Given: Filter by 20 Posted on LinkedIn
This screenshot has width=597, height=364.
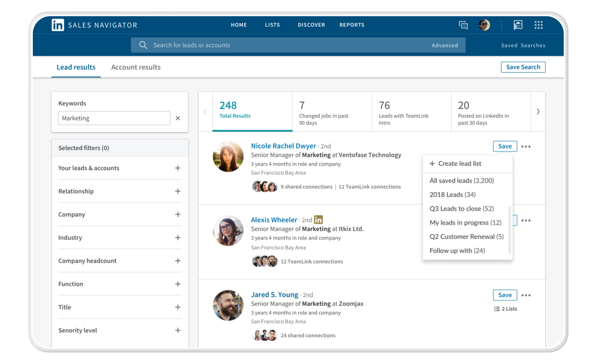Looking at the screenshot, I should (x=491, y=112).
